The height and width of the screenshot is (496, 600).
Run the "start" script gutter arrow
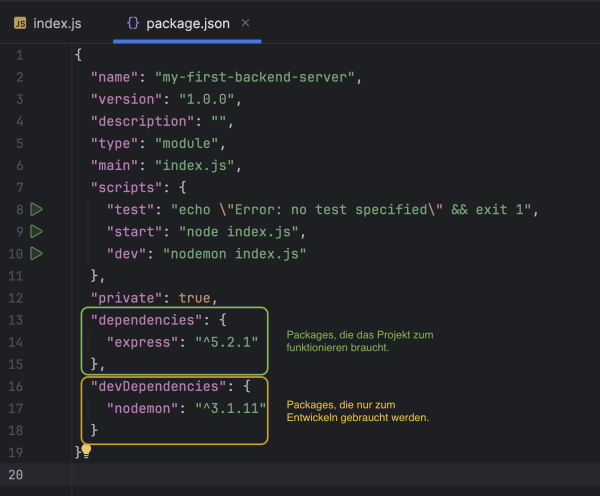(x=37, y=231)
